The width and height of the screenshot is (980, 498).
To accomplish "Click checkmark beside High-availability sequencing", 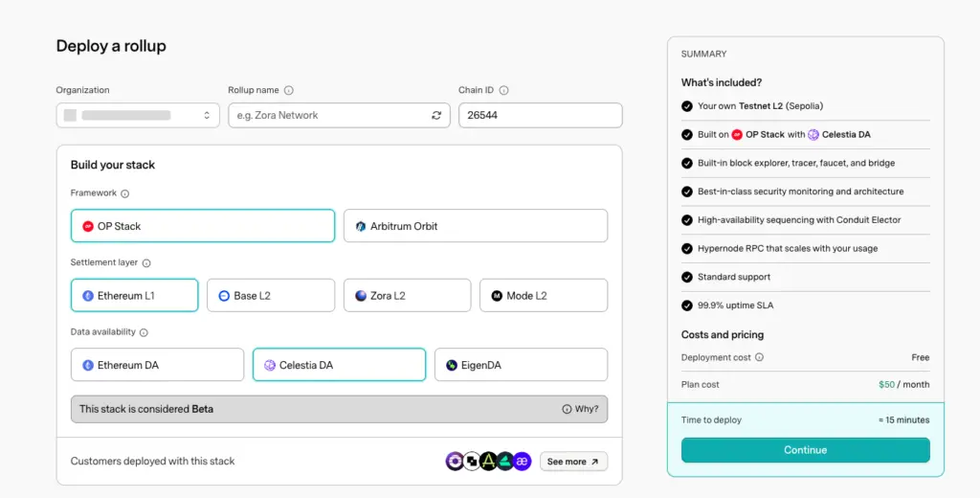I will tap(687, 220).
